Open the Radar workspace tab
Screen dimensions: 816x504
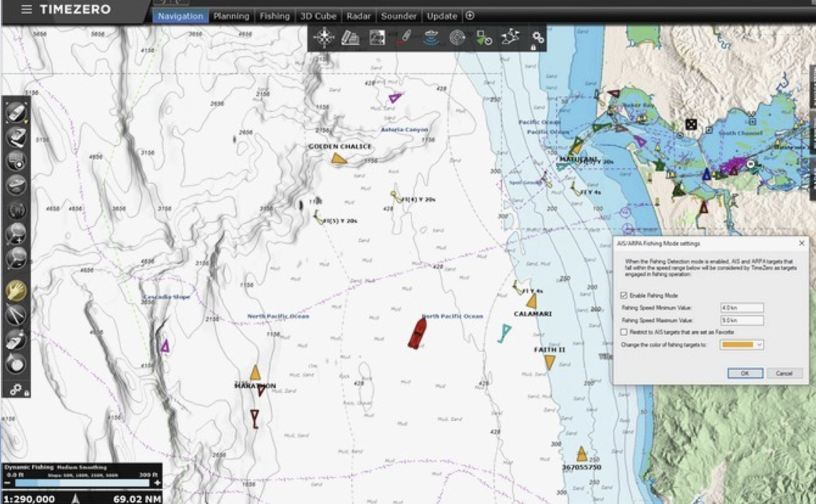[358, 16]
